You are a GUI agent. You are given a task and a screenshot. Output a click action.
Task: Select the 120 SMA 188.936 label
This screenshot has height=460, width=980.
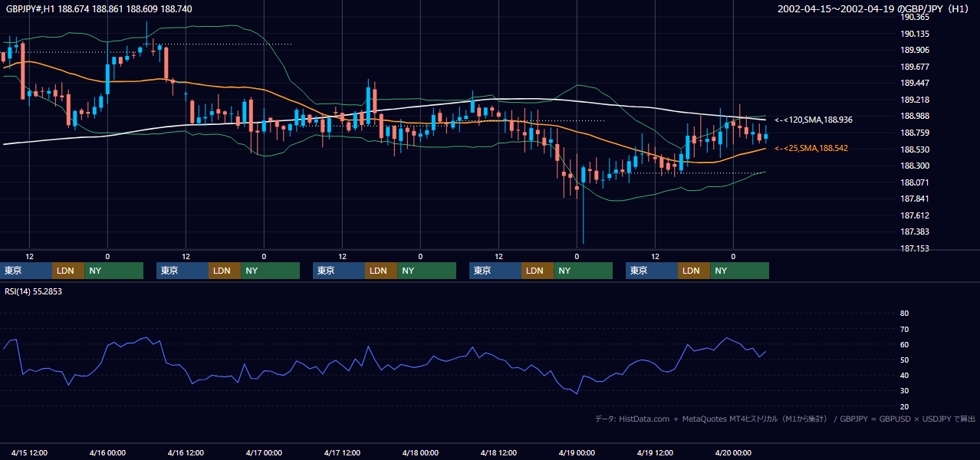(814, 120)
